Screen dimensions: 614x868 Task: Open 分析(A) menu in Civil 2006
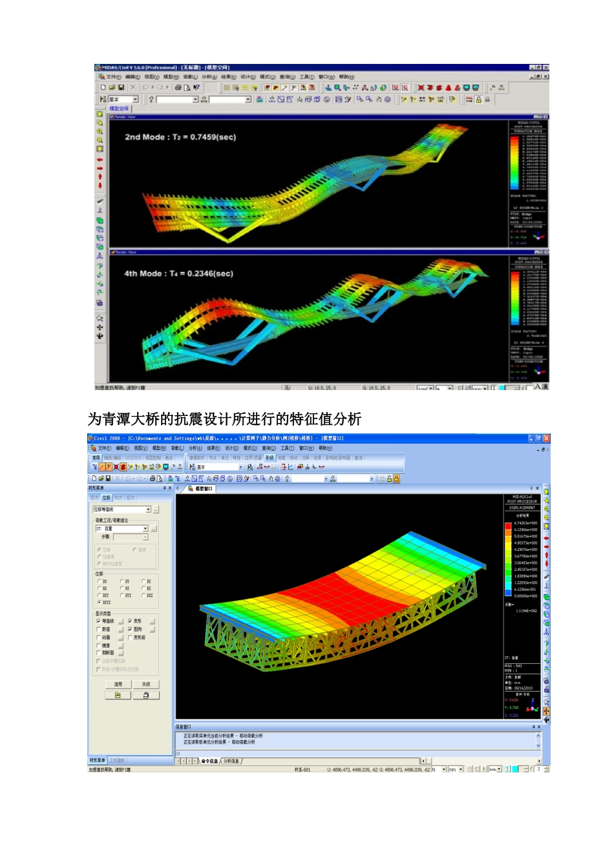(x=195, y=448)
